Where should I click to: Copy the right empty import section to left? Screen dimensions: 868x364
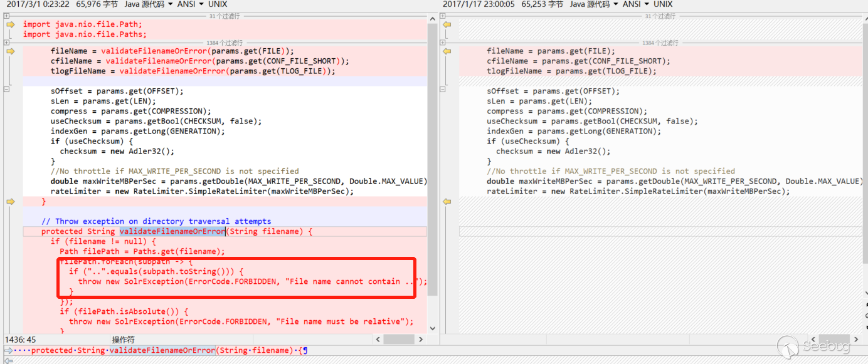[447, 24]
